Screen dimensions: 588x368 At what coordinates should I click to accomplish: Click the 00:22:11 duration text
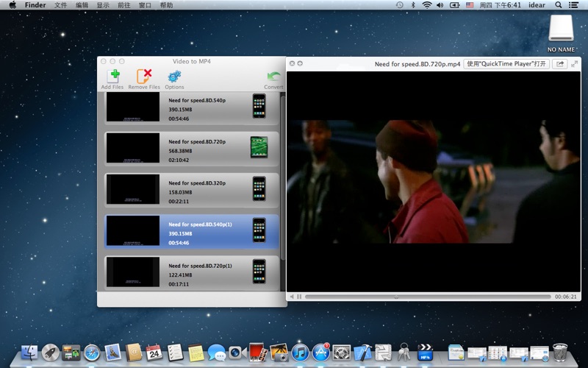[x=179, y=201]
